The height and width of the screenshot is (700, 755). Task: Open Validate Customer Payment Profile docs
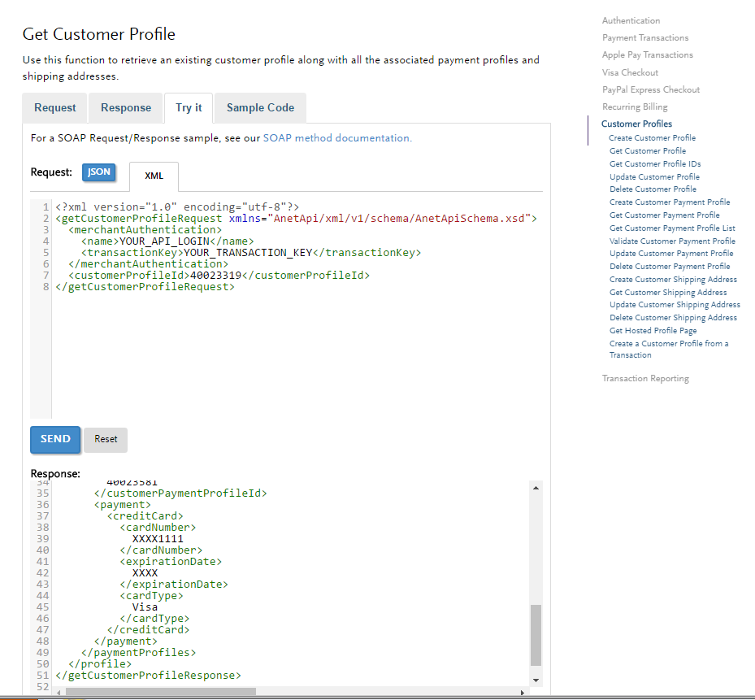point(671,241)
